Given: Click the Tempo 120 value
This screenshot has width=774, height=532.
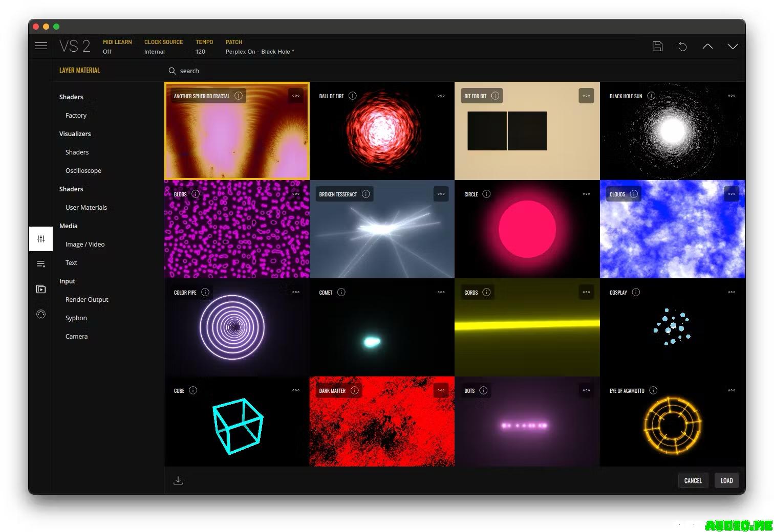Looking at the screenshot, I should point(200,52).
